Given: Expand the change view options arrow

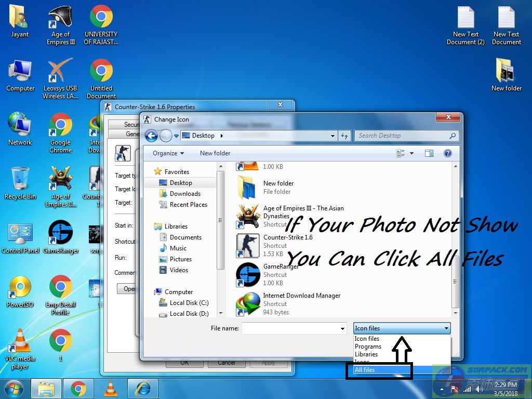Looking at the screenshot, I should [412, 153].
